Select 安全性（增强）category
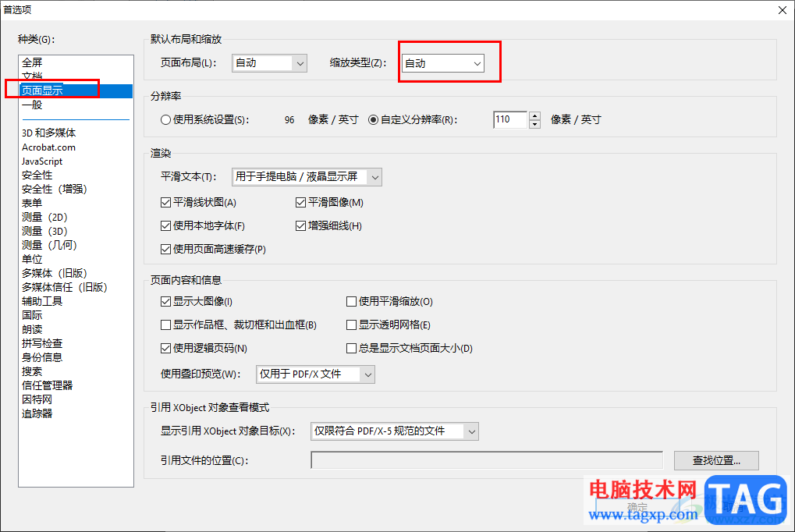Image resolution: width=795 pixels, height=532 pixels. pos(55,190)
